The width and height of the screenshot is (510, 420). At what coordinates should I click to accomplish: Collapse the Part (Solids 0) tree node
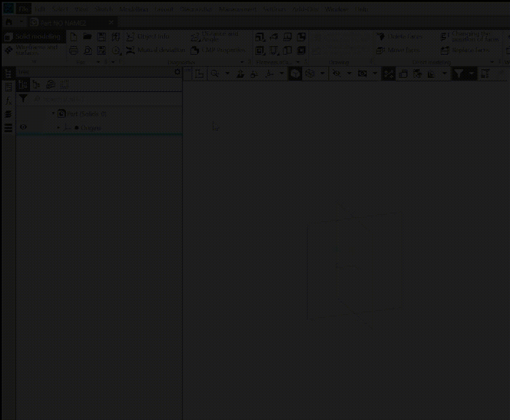click(53, 113)
